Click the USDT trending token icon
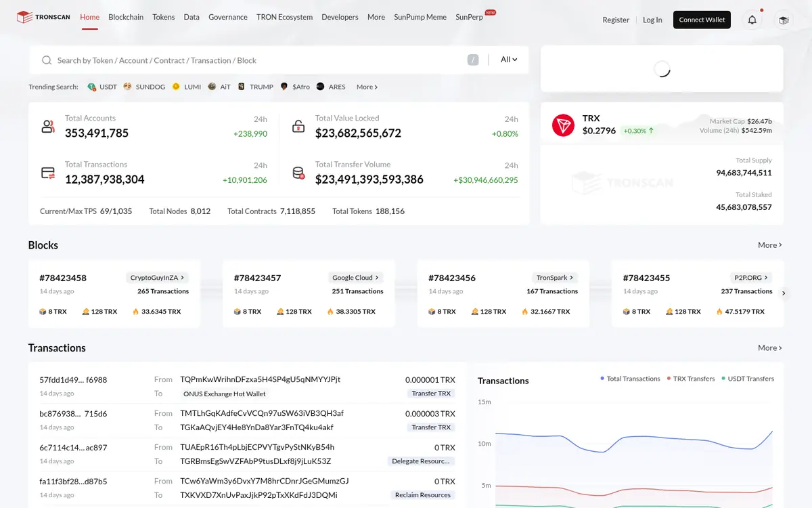Viewport: 812px width, 508px height. [92, 87]
